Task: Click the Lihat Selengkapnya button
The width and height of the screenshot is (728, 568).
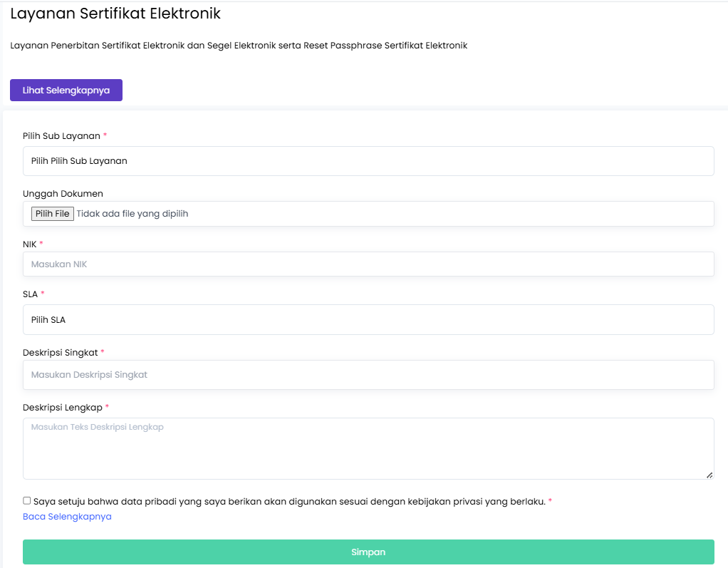Action: click(66, 91)
